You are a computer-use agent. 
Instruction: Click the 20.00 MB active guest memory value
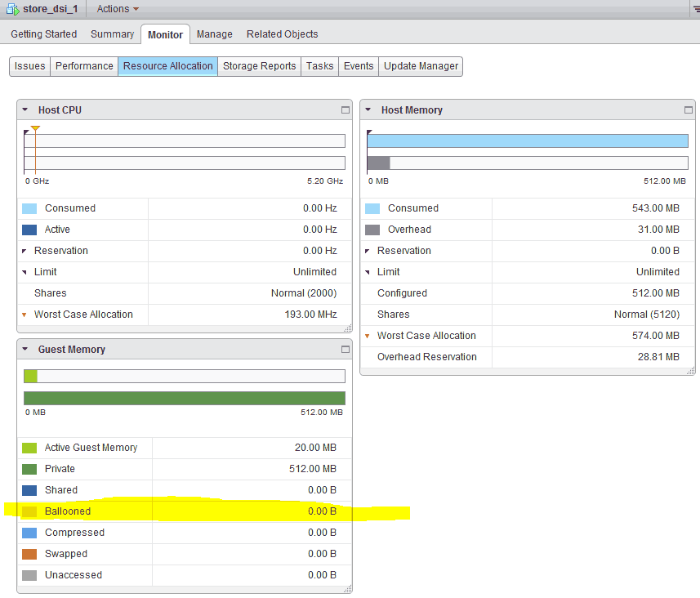pos(315,448)
